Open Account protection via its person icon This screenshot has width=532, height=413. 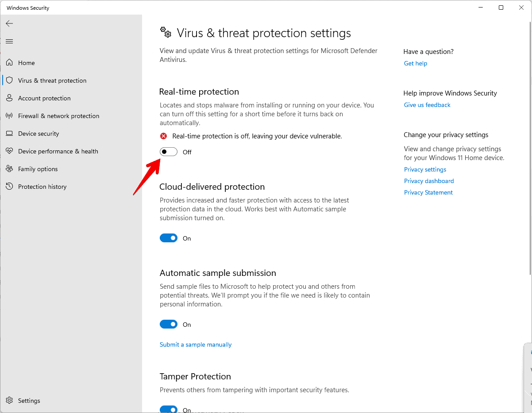tap(9, 98)
